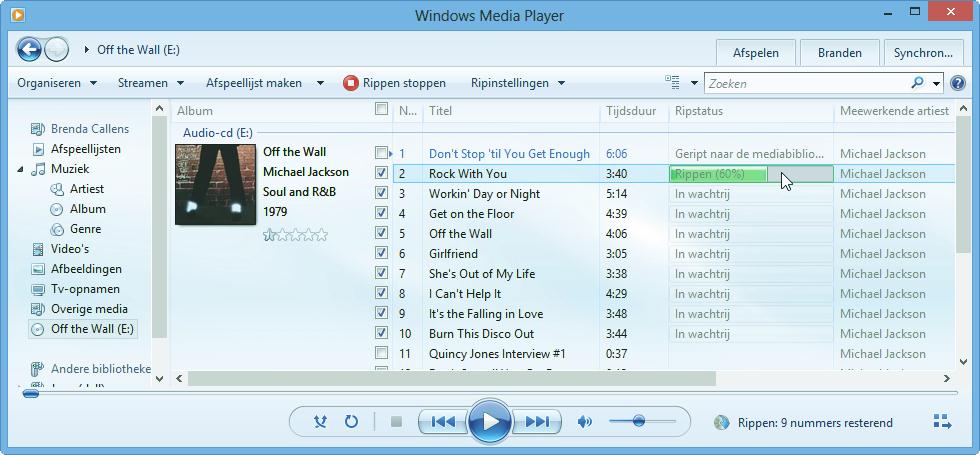Click the Off the Wall (E:) breadcrumb
Viewport: 980px width, 455px height.
click(138, 49)
